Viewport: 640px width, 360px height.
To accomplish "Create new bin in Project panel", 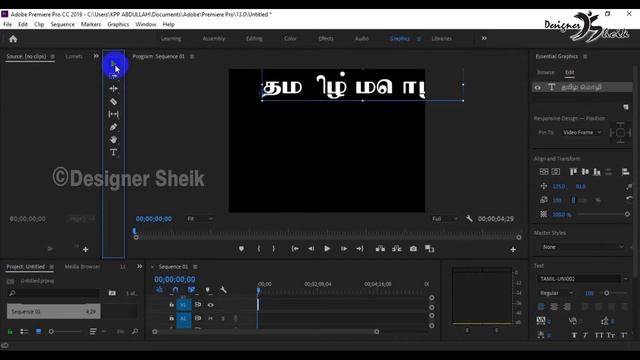I will tap(112, 293).
